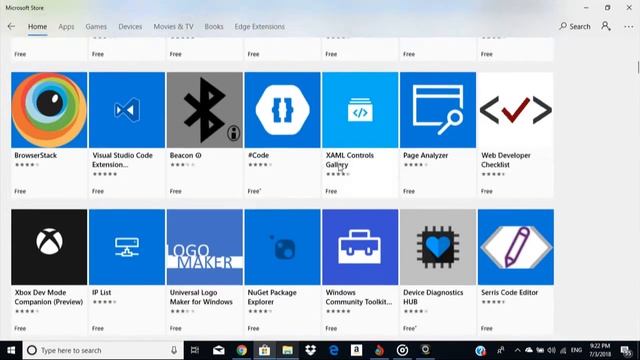Viewport: 640px width, 360px height.
Task: Click the star rating under IP List
Action: point(104,302)
